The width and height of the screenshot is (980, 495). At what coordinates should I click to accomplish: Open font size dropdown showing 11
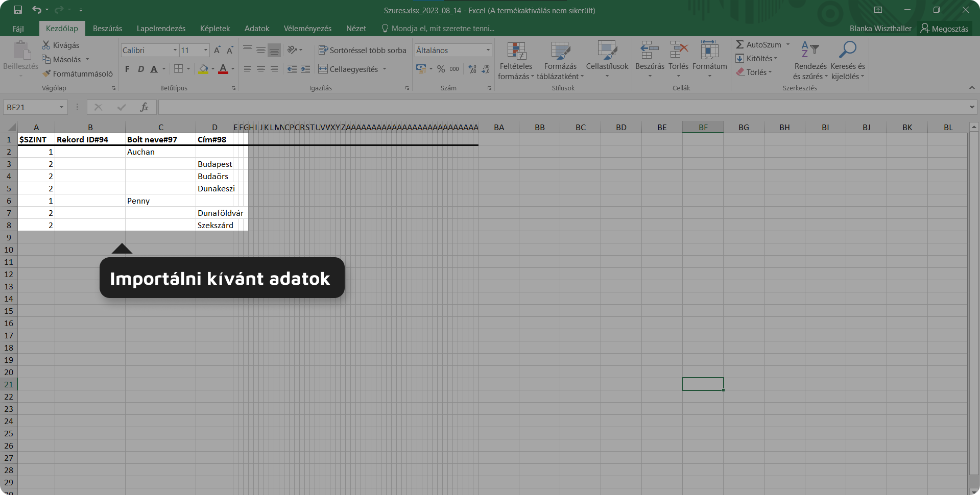point(206,50)
